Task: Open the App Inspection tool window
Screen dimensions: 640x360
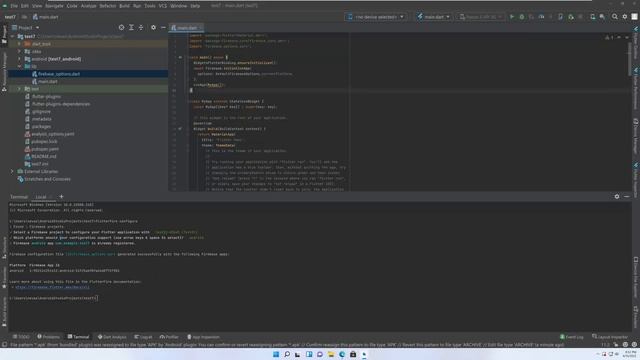Action: [x=203, y=337]
